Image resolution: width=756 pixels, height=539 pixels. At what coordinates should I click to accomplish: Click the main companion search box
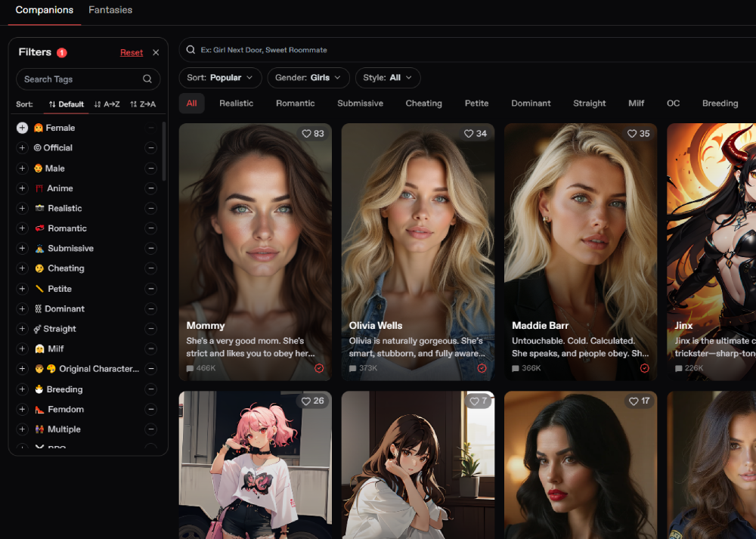468,50
